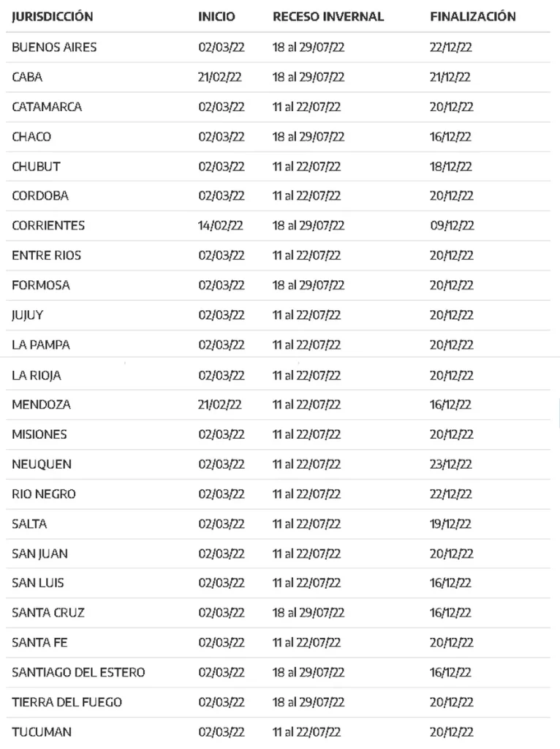The image size is (560, 749).
Task: Click the CABA row name
Action: pos(28,77)
